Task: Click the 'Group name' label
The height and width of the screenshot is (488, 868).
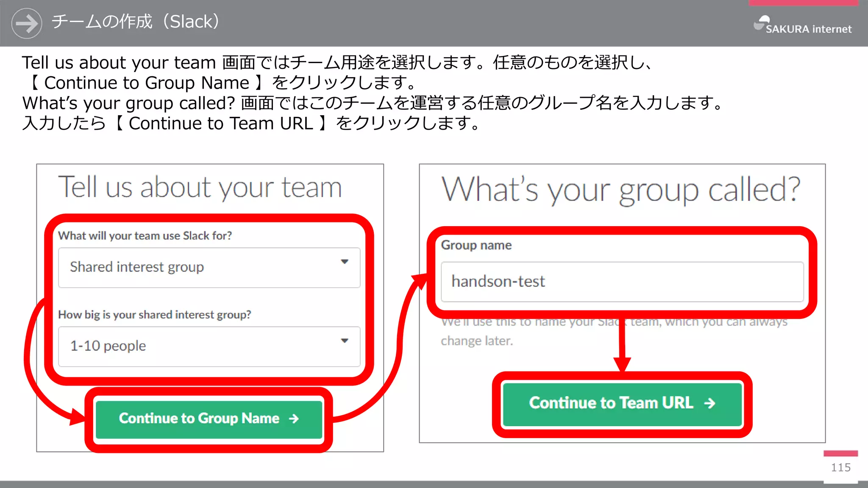Action: point(476,245)
